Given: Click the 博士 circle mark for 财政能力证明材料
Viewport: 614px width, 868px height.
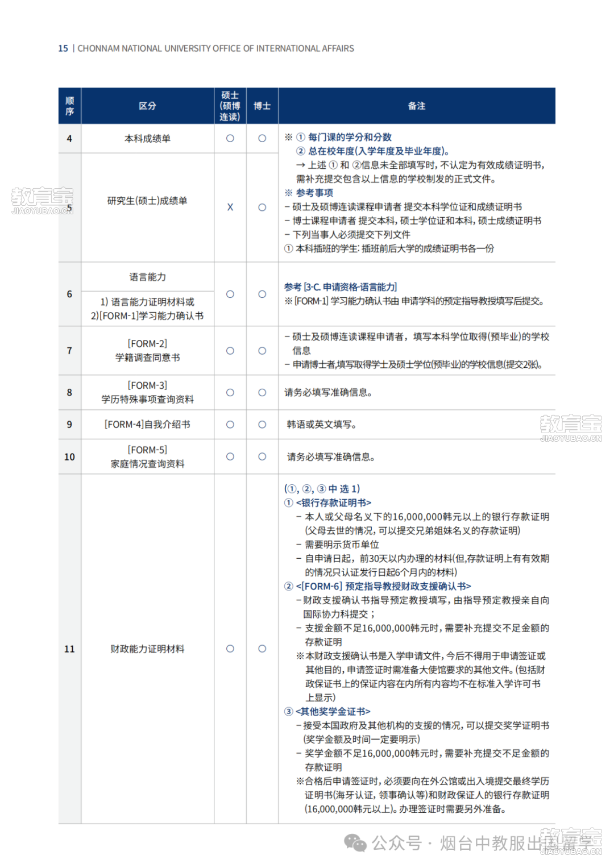Looking at the screenshot, I should click(262, 649).
